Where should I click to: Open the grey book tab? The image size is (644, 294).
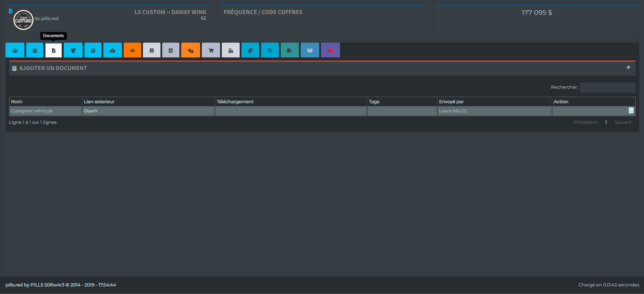click(152, 50)
